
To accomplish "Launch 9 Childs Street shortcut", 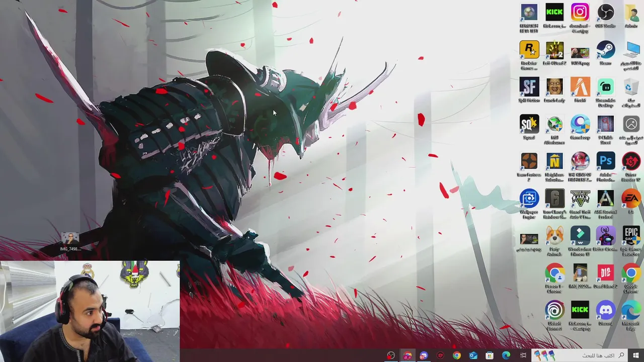I will 605,130.
